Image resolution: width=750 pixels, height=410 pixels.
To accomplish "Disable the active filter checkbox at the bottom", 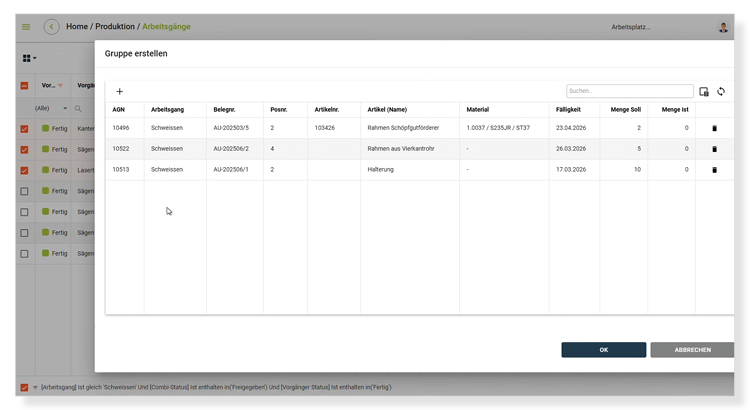I will [x=24, y=387].
